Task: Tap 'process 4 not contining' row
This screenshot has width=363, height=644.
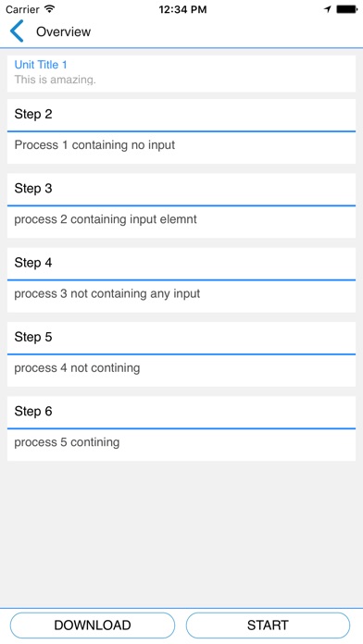Action: (x=181, y=370)
